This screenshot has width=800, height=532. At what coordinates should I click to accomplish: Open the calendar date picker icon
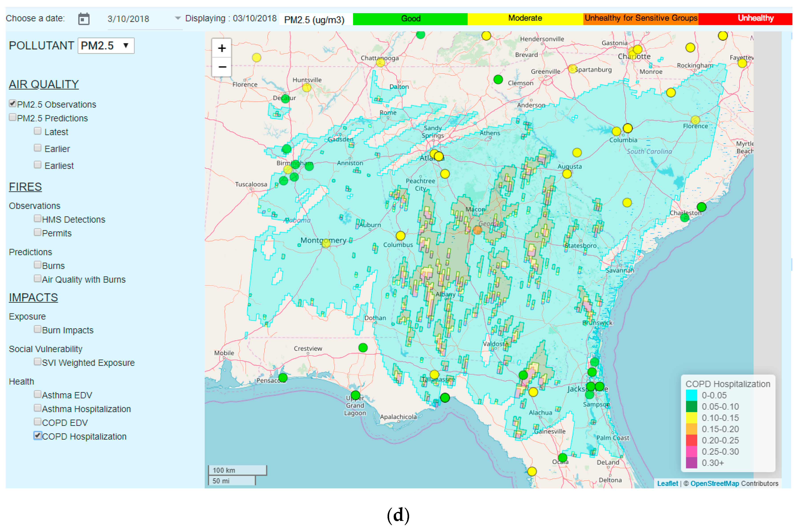[x=84, y=19]
